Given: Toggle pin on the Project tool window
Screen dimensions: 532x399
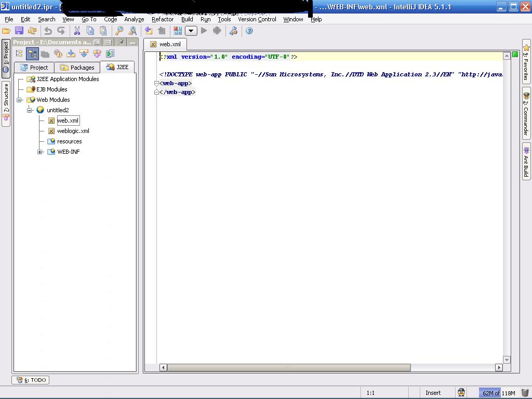Looking at the screenshot, I should pos(121,42).
